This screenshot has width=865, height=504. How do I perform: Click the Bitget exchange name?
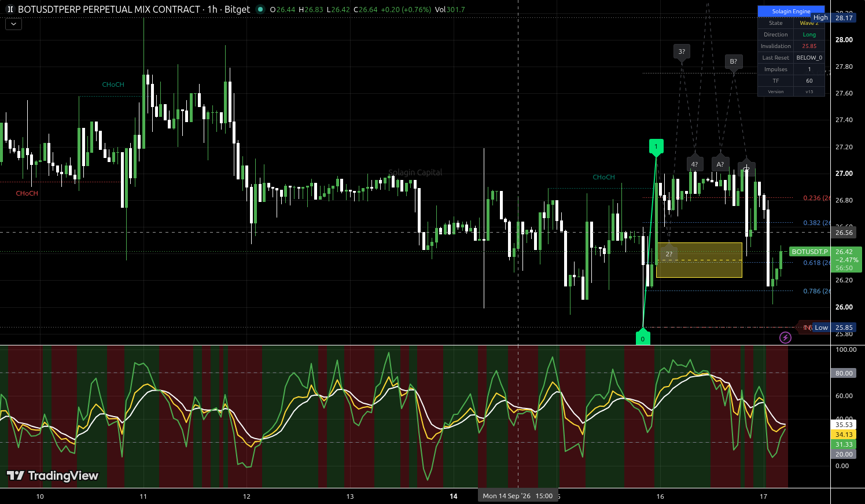click(x=237, y=9)
